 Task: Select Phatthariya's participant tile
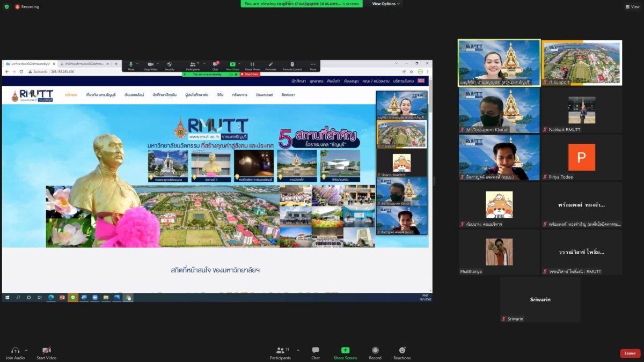499,252
